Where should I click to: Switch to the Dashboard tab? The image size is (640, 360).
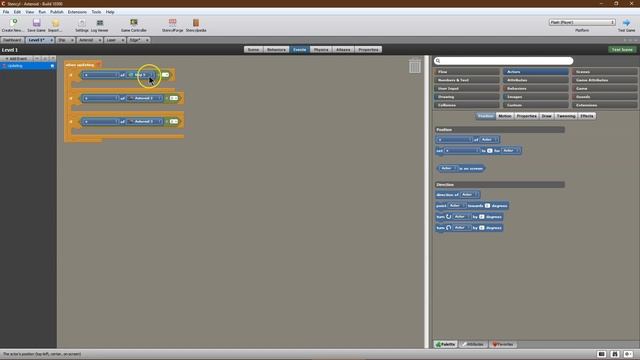pyautogui.click(x=12, y=40)
